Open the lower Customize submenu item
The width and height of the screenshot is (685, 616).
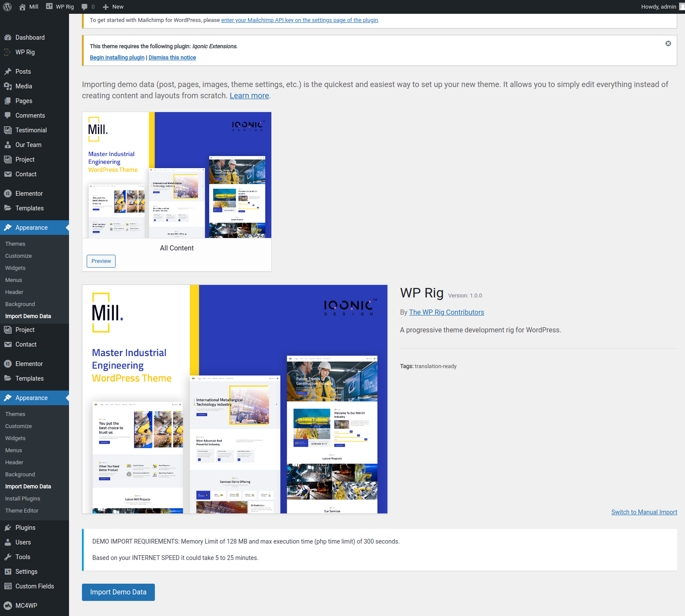click(x=19, y=426)
